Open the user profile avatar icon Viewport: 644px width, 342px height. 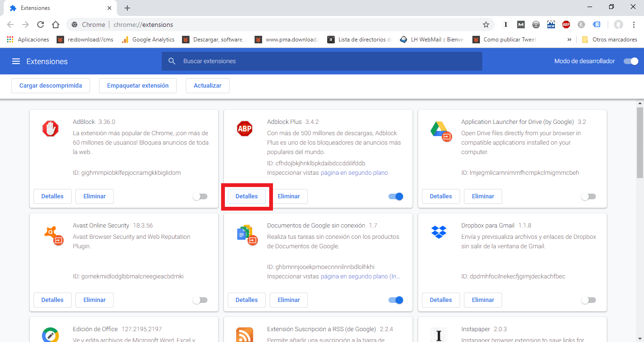(x=619, y=24)
